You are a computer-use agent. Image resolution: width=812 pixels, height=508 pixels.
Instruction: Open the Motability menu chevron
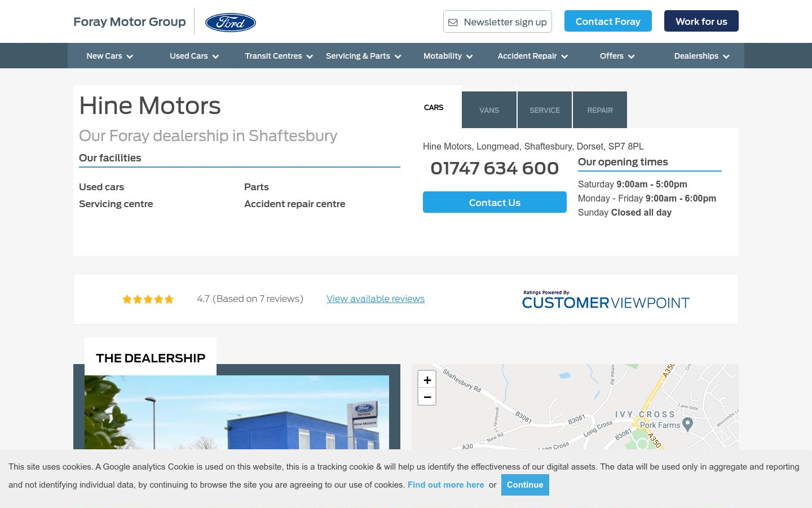tap(470, 56)
